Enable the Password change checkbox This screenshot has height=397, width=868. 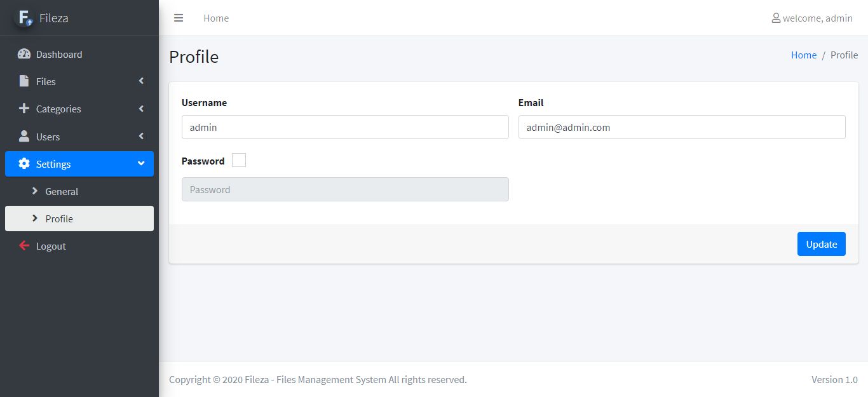pyautogui.click(x=239, y=161)
